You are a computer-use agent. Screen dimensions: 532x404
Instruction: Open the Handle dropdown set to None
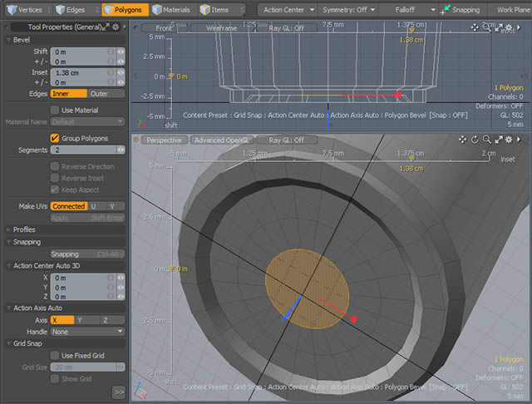pos(86,331)
